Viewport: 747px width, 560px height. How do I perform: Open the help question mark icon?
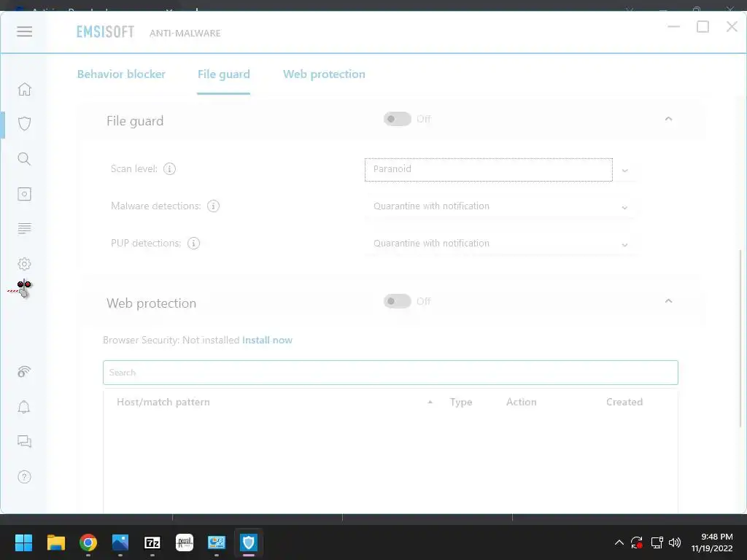pos(24,477)
